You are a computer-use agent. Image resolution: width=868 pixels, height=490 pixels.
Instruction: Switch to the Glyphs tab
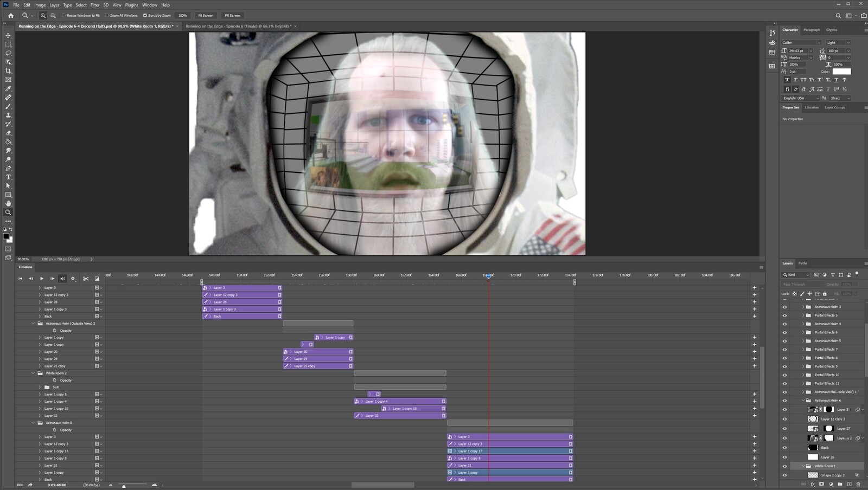click(831, 30)
